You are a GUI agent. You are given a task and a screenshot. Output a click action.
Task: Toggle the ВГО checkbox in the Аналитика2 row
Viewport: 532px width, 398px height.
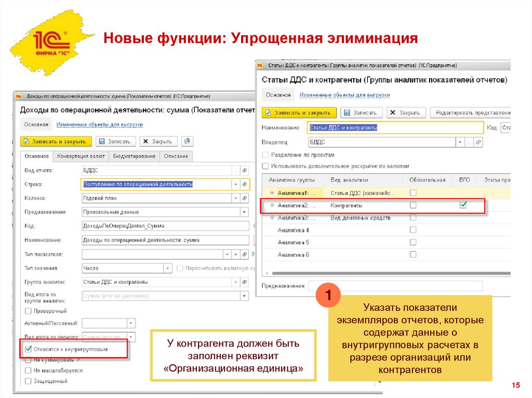tap(463, 205)
